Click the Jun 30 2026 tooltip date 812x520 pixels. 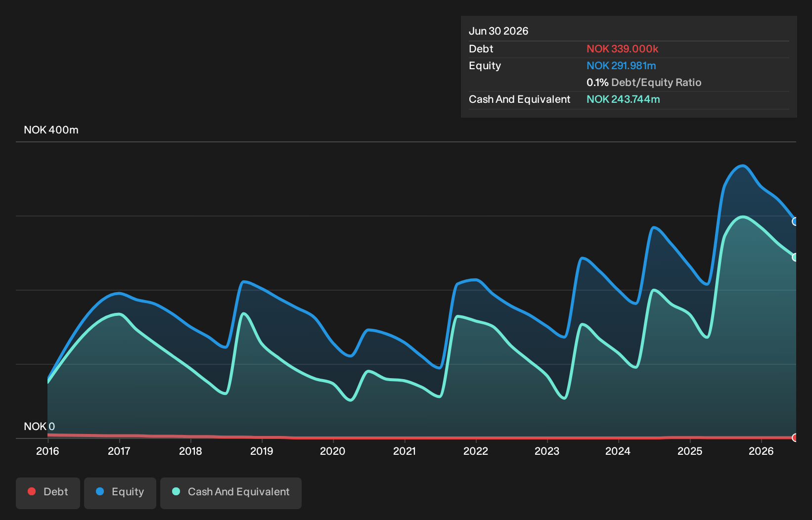pyautogui.click(x=498, y=31)
